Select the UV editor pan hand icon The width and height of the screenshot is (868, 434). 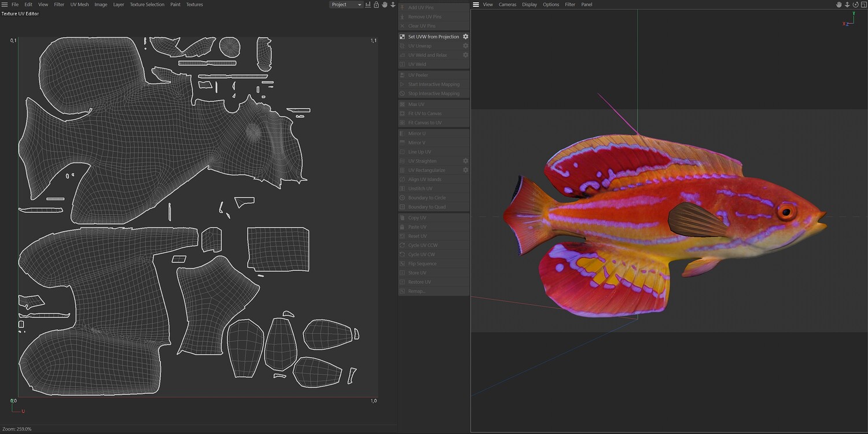(385, 5)
